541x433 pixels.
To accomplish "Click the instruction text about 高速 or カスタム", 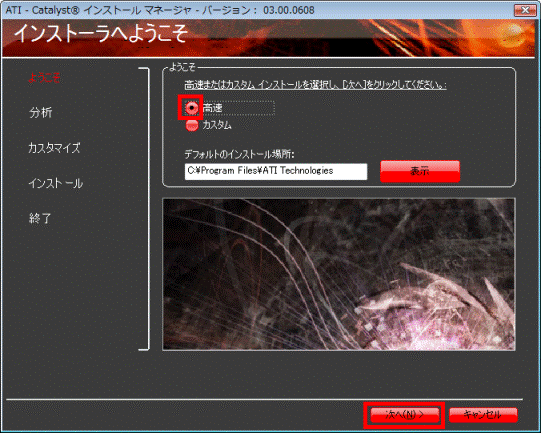I will click(x=315, y=85).
